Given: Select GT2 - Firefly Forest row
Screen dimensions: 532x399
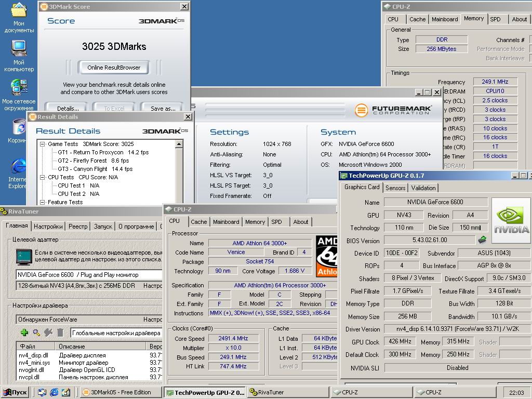Looking at the screenshot, I should coord(94,161).
